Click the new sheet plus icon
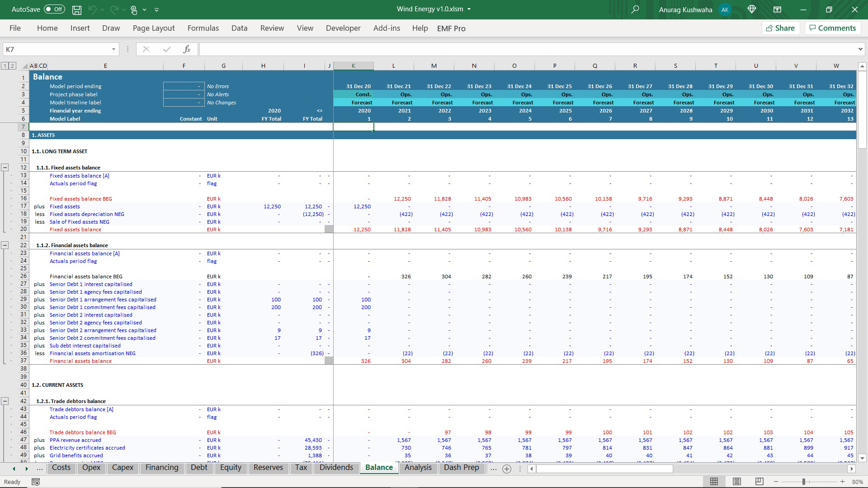This screenshot has height=488, width=868. pos(507,469)
